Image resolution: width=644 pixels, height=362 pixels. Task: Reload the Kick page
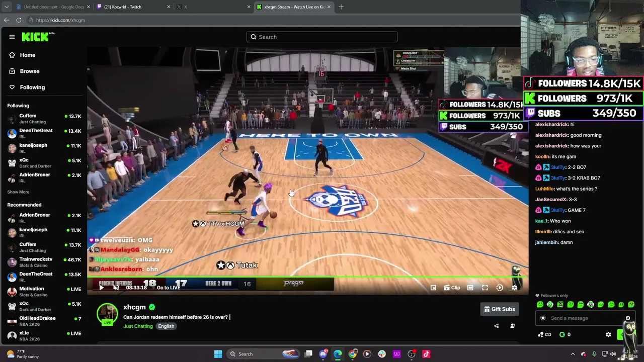[19, 20]
